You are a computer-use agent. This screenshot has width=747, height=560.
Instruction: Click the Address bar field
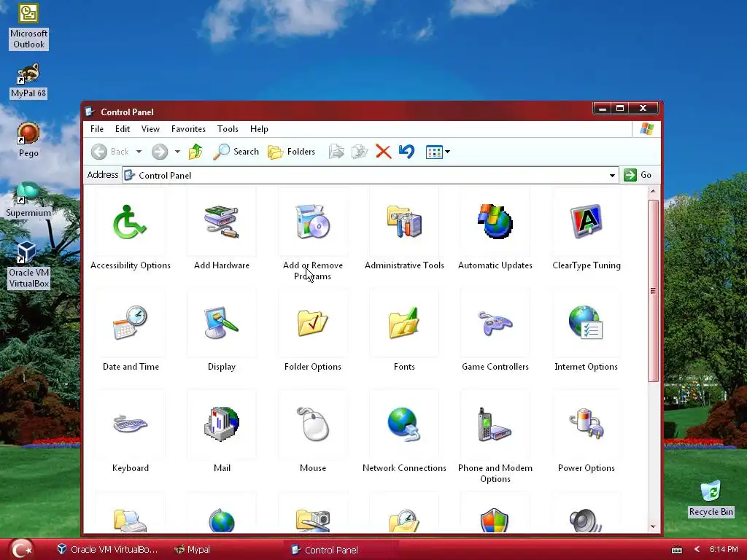tap(371, 175)
